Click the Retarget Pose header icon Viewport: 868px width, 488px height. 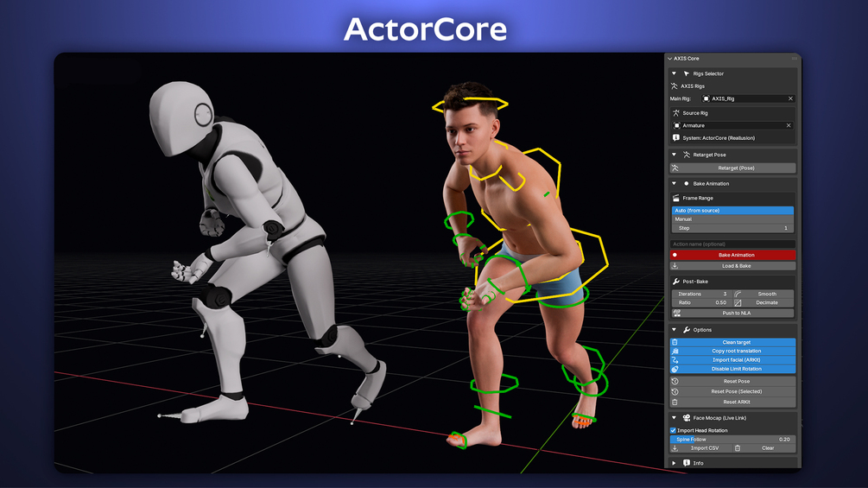[687, 155]
